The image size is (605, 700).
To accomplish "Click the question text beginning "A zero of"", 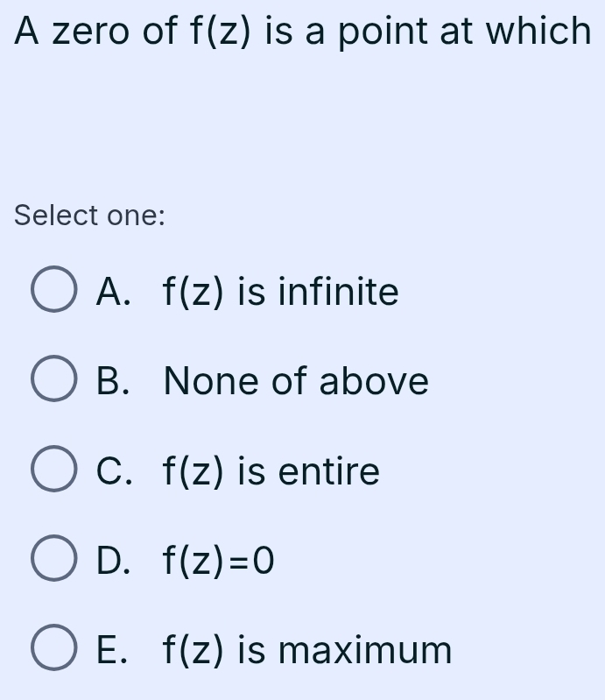I will click(x=303, y=32).
